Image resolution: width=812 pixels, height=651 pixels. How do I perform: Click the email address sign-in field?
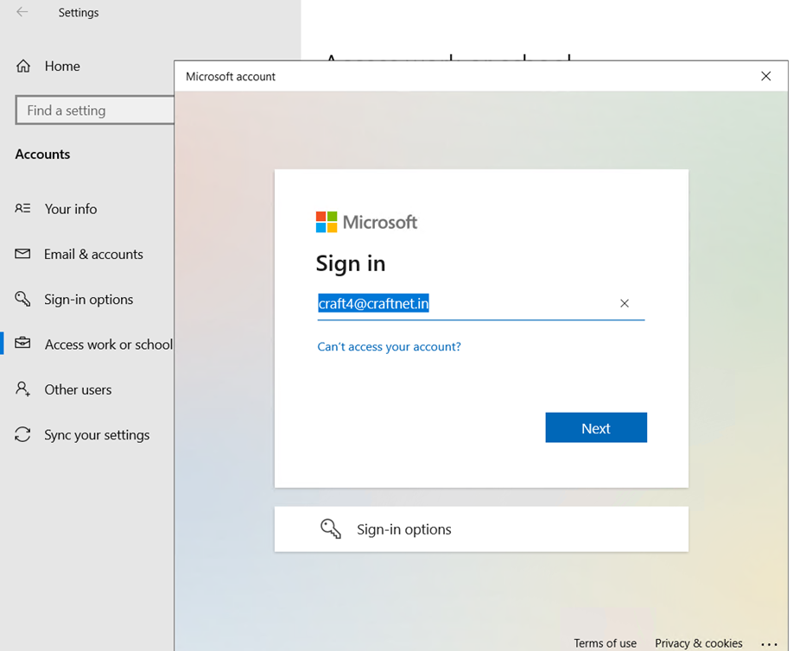click(x=480, y=304)
